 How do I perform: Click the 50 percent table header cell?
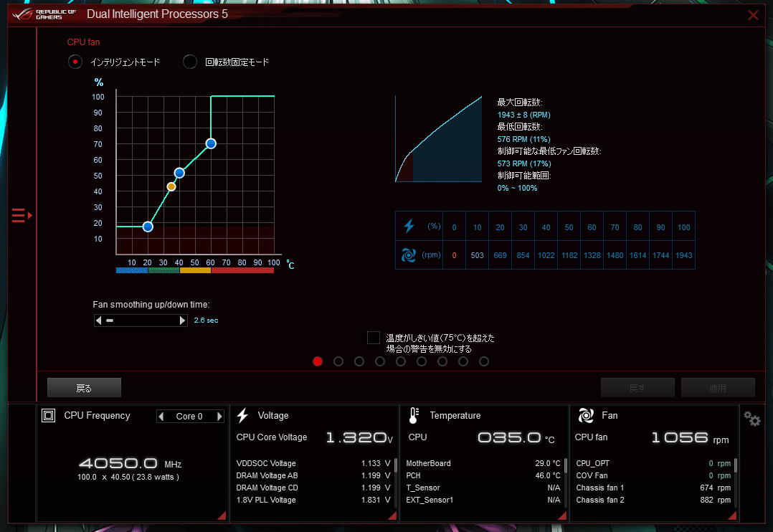click(569, 227)
